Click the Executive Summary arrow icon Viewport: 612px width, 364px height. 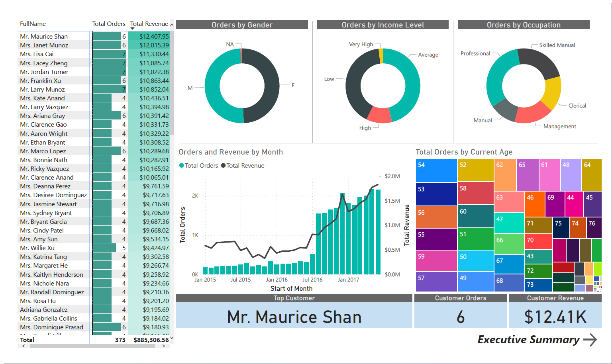coord(590,340)
